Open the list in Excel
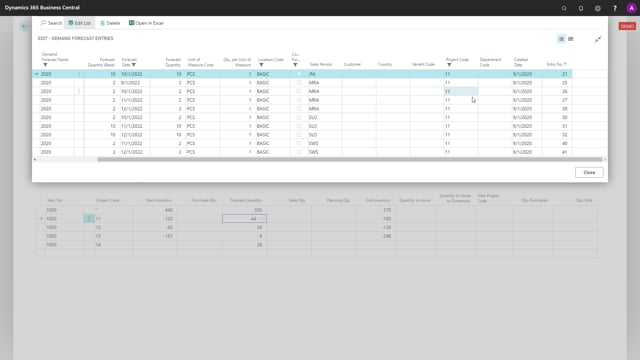640x360 pixels. click(146, 23)
